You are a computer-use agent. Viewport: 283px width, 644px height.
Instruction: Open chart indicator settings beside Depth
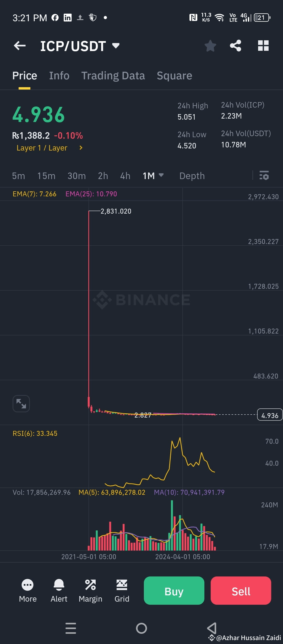coord(264,176)
